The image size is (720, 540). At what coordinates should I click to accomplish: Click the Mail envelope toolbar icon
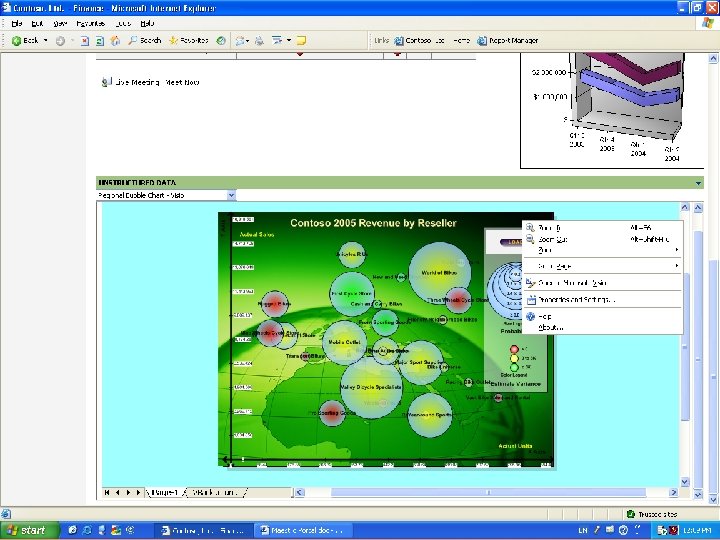(x=239, y=41)
